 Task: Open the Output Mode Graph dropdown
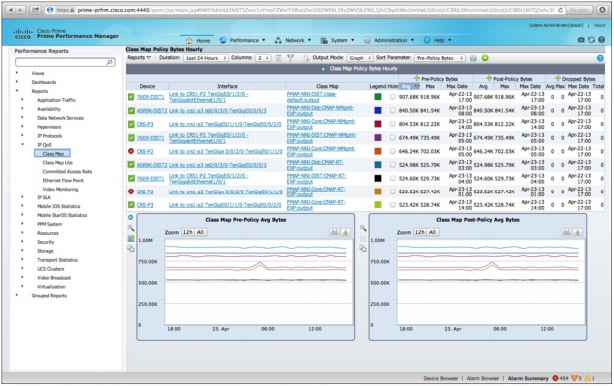point(360,58)
